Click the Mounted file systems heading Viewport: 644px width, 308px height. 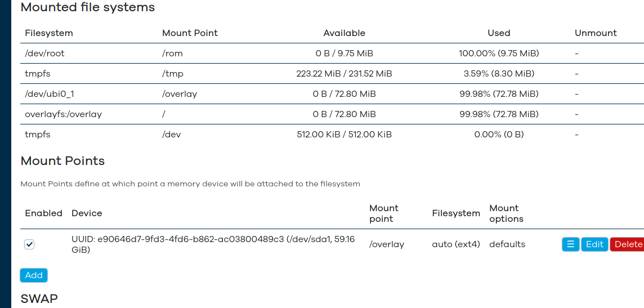87,7
